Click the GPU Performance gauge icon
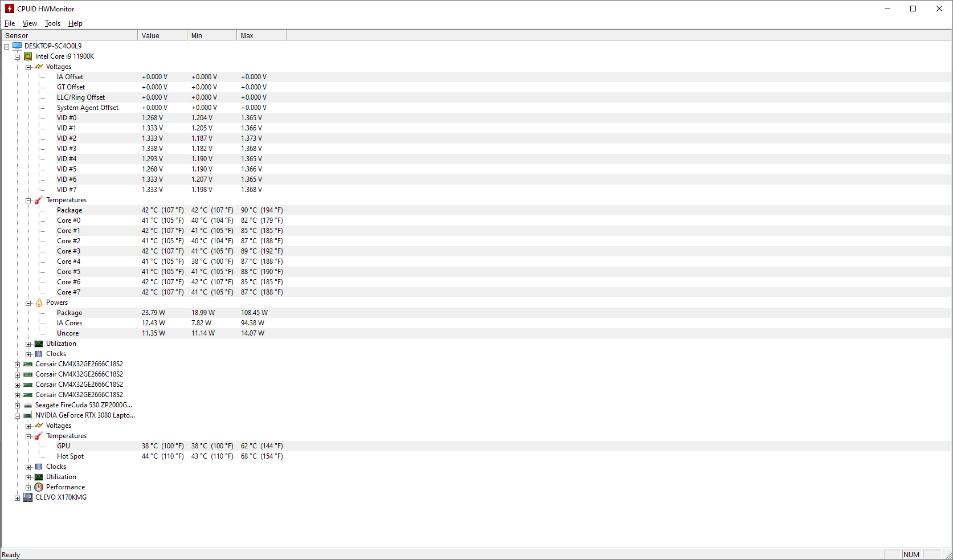The height and width of the screenshot is (560, 953). click(x=39, y=487)
